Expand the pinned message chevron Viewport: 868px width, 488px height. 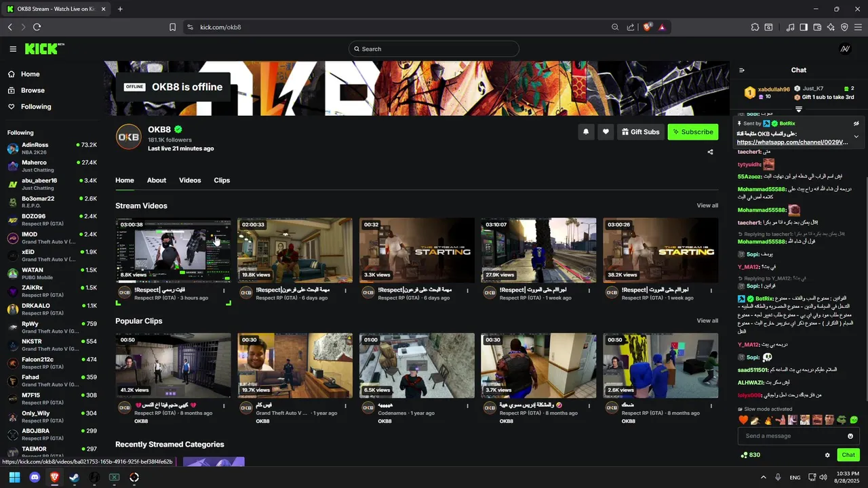[x=856, y=137]
